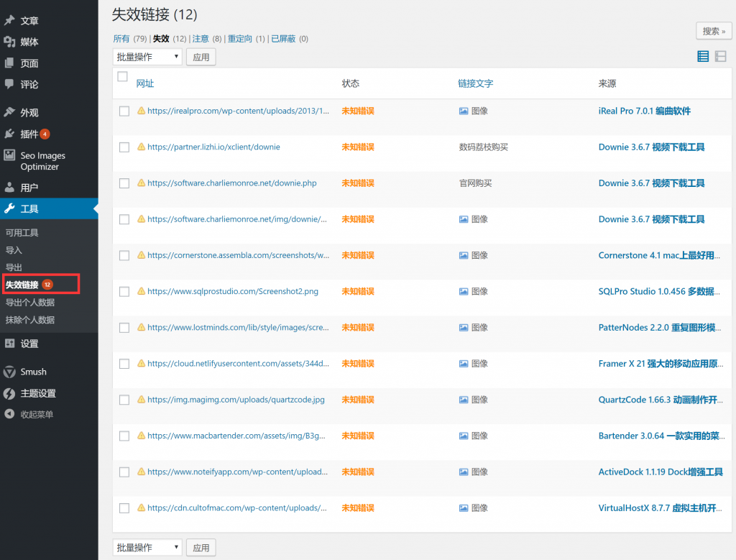Screen dimensions: 736x560
Task: Open 导出个人数据 submenu item
Action: click(30, 303)
